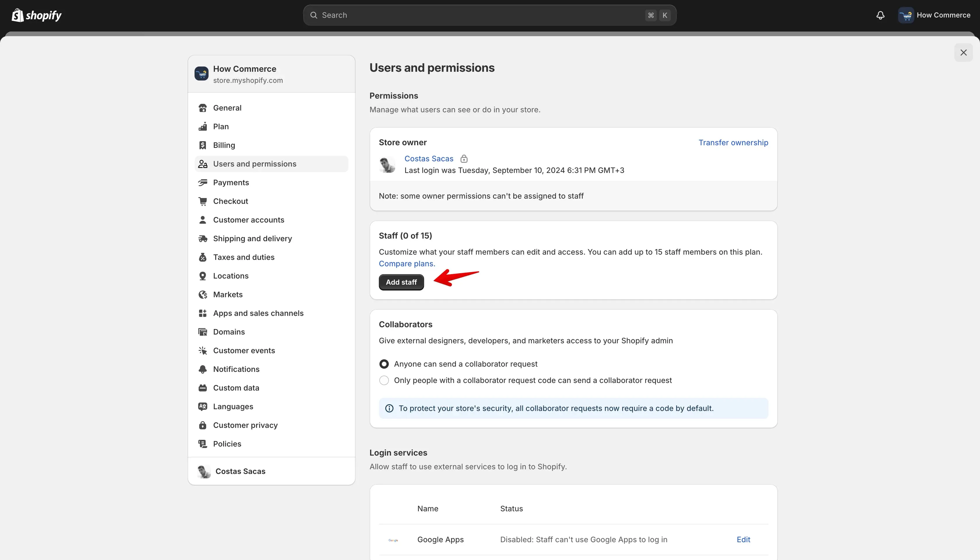Click the store.myshopify.com address text
Screen dimensions: 980x560
(x=248, y=80)
